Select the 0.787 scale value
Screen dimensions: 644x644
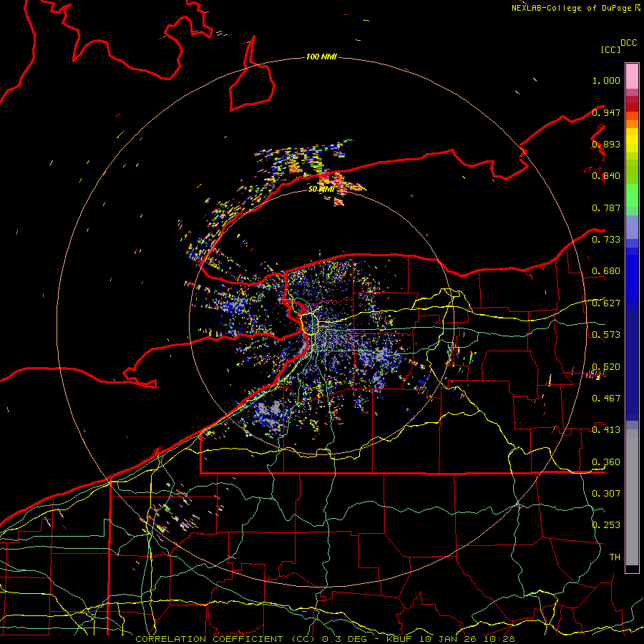click(x=606, y=208)
